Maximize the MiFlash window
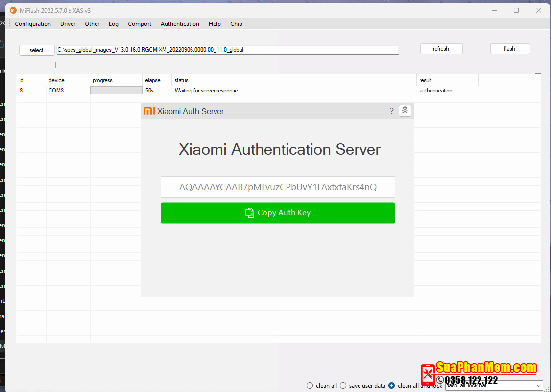The height and width of the screenshot is (392, 551). (x=516, y=10)
